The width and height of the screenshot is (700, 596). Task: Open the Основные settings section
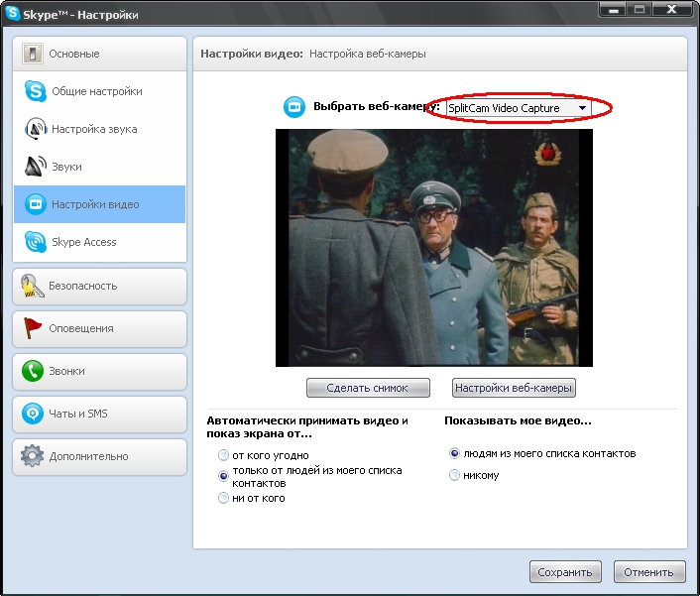point(99,54)
